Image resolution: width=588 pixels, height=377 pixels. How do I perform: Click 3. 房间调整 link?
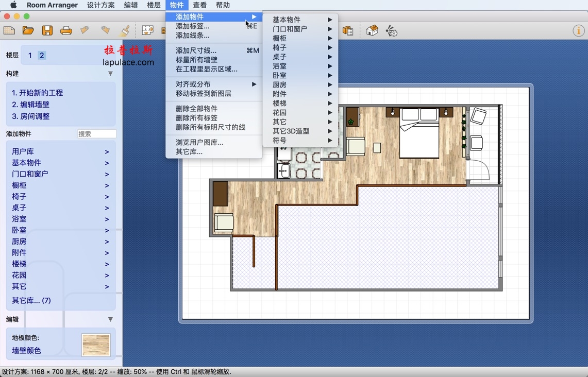(x=31, y=116)
